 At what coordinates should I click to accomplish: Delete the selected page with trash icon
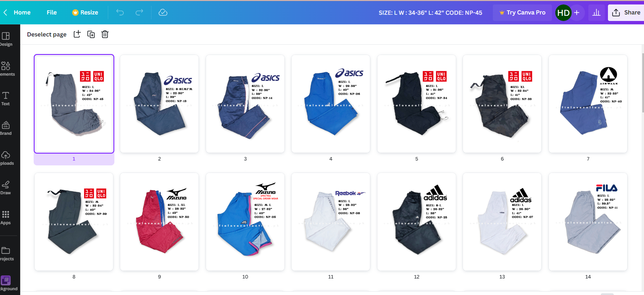(x=105, y=34)
